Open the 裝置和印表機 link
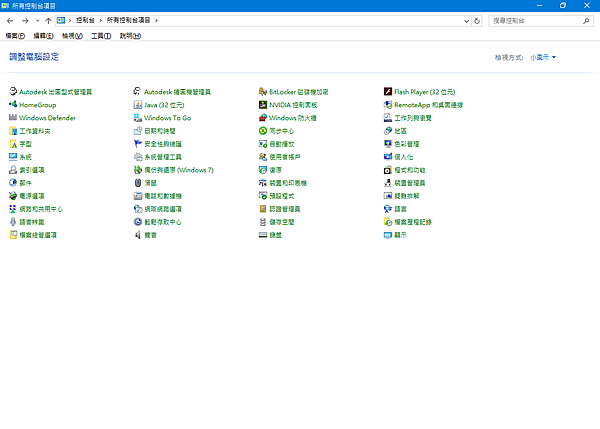This screenshot has width=600, height=429. tap(288, 183)
